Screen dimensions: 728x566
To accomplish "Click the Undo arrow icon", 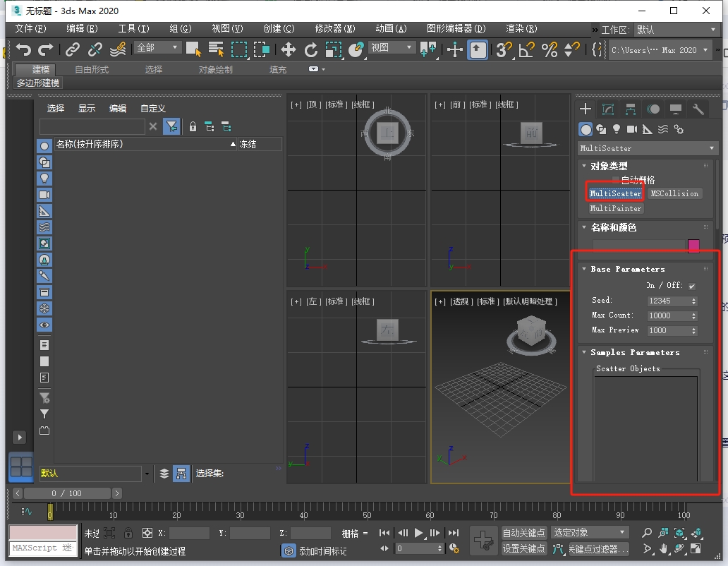I will pyautogui.click(x=23, y=49).
